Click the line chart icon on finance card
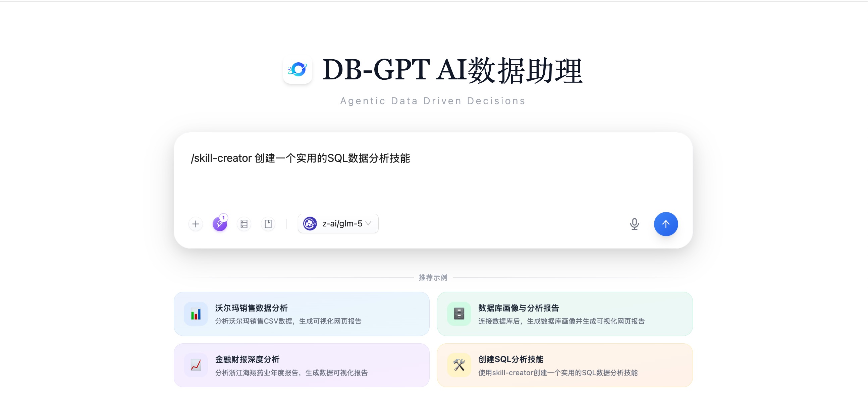 [196, 365]
